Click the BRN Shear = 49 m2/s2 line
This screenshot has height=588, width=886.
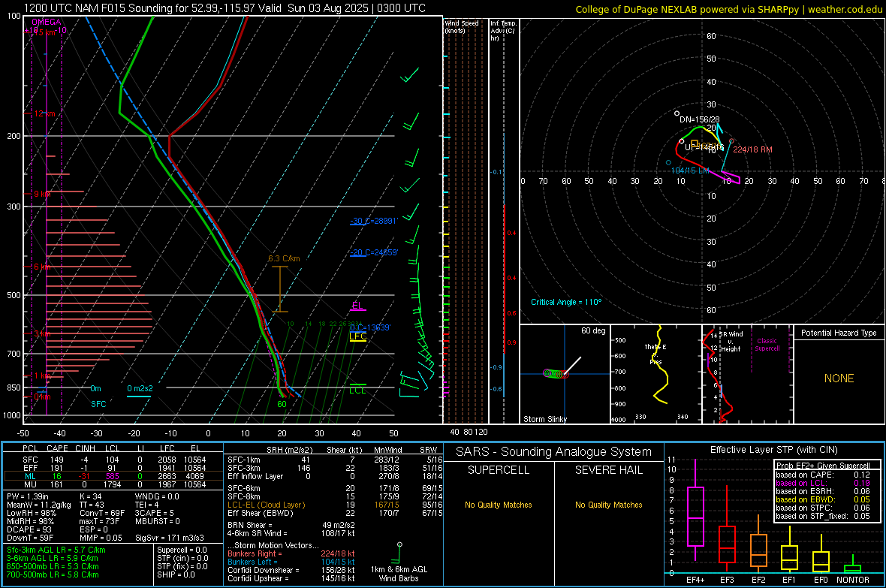point(291,525)
